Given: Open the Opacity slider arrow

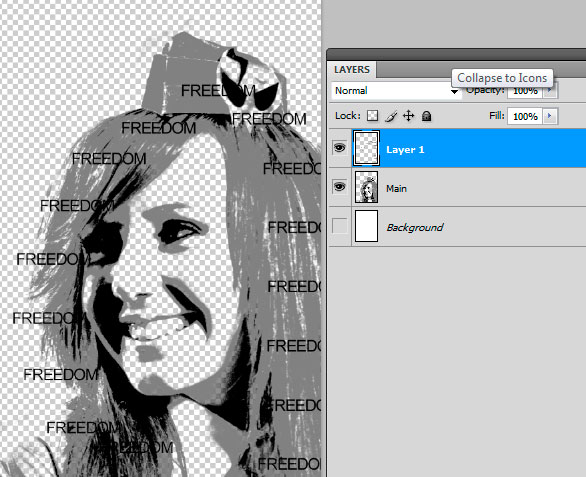Looking at the screenshot, I should point(550,90).
